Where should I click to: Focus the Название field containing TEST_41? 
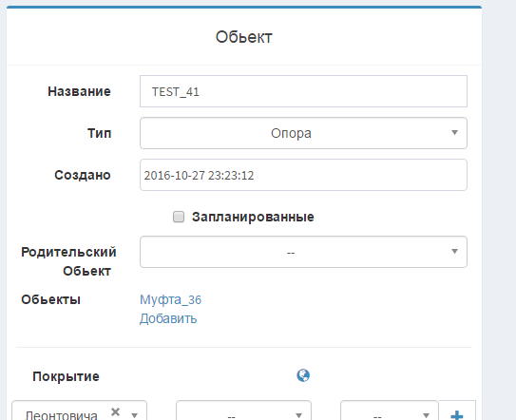click(303, 91)
